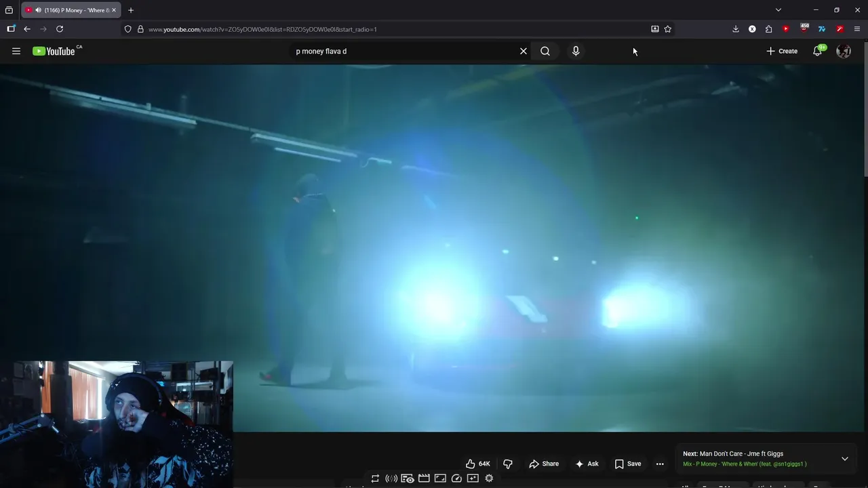The image size is (868, 488).
Task: Click the Ask AI button
Action: click(587, 464)
